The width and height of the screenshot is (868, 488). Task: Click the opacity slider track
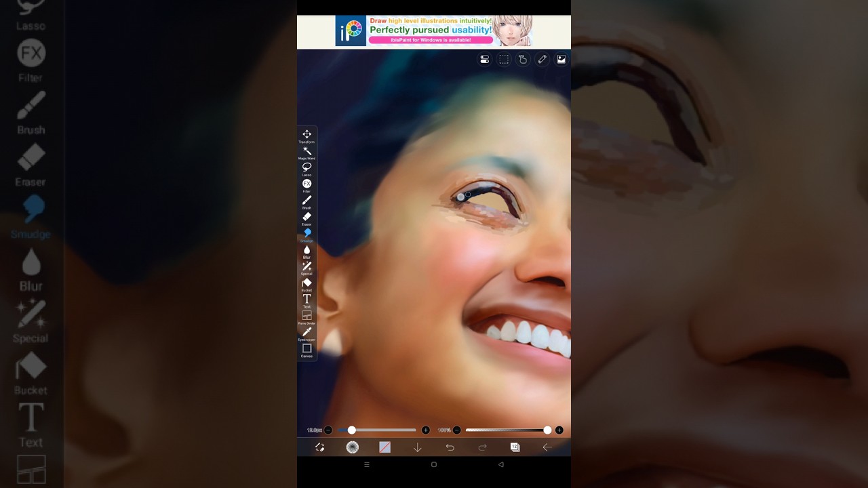click(x=508, y=430)
